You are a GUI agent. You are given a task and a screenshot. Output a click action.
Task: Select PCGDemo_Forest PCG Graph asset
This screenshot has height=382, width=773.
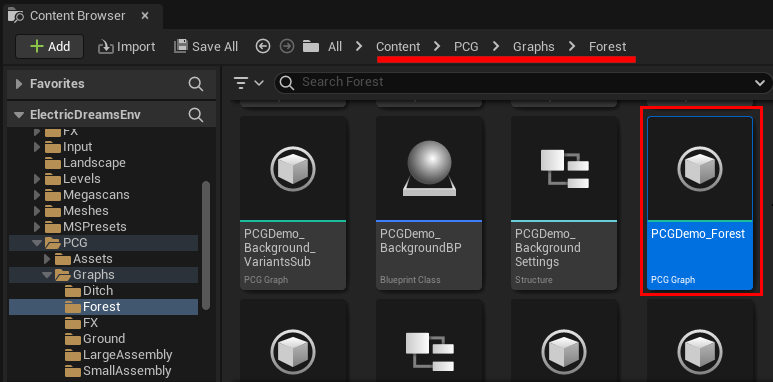700,203
